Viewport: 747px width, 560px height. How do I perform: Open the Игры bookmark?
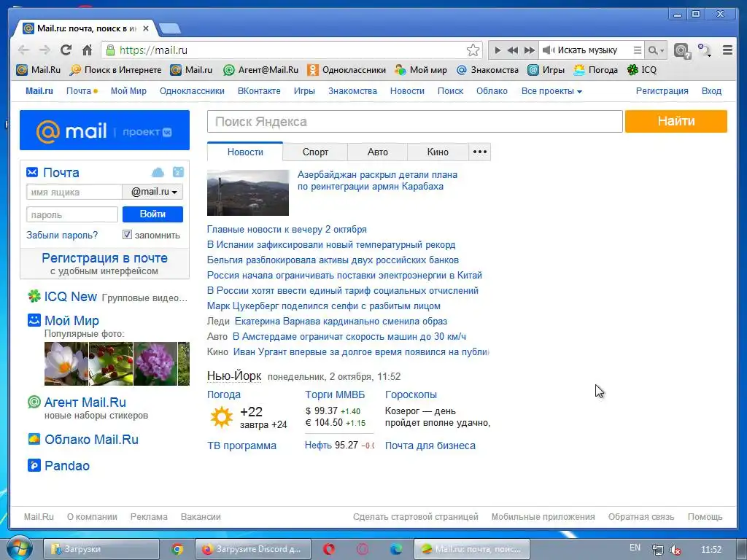(546, 70)
